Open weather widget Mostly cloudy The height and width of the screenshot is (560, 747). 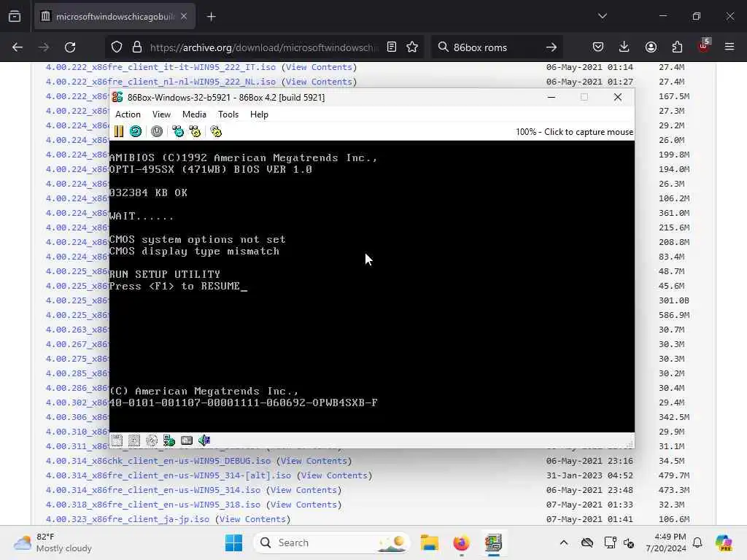click(x=53, y=542)
